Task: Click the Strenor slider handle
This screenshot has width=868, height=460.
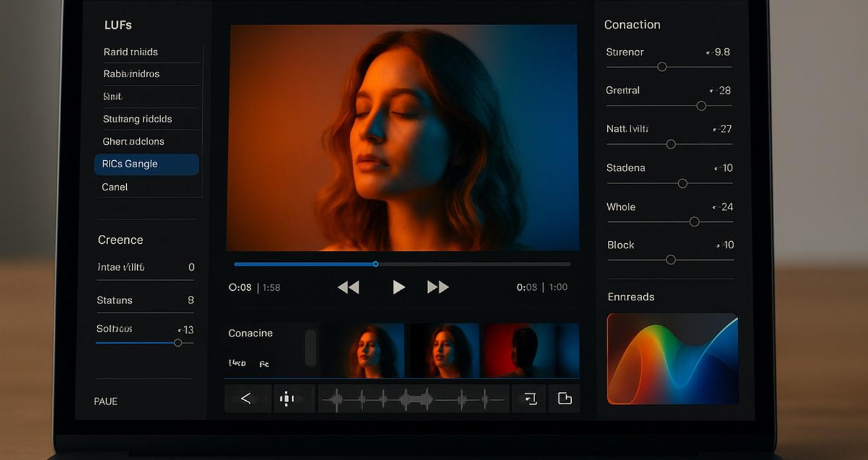Action: [661, 67]
